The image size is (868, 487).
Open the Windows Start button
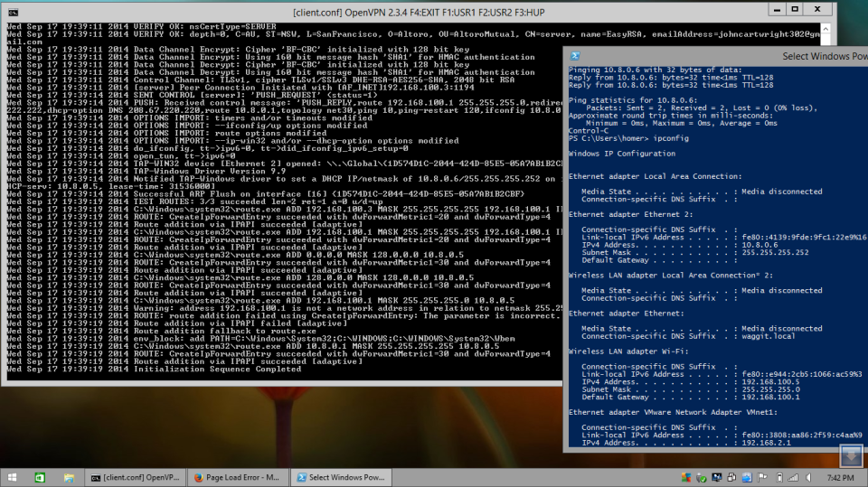click(12, 478)
